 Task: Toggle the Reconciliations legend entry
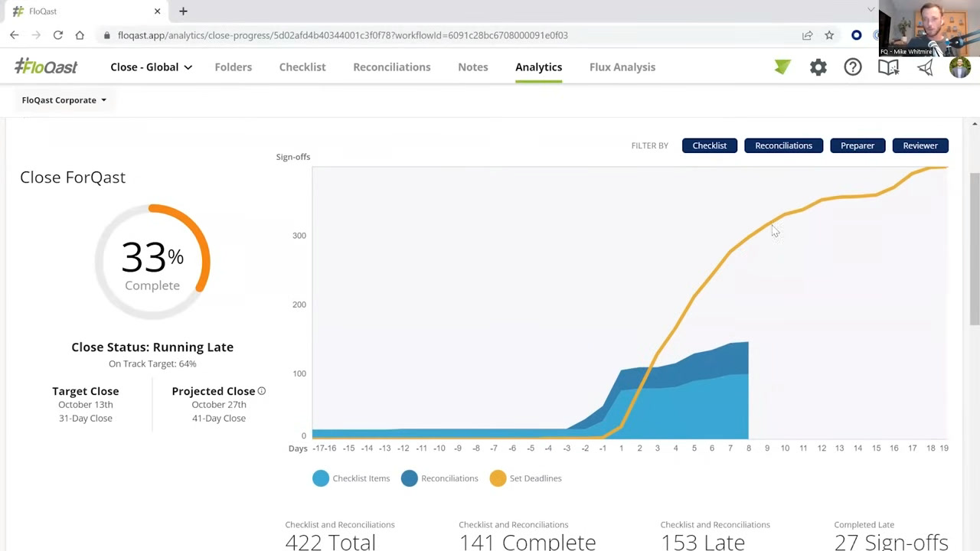[x=439, y=478]
